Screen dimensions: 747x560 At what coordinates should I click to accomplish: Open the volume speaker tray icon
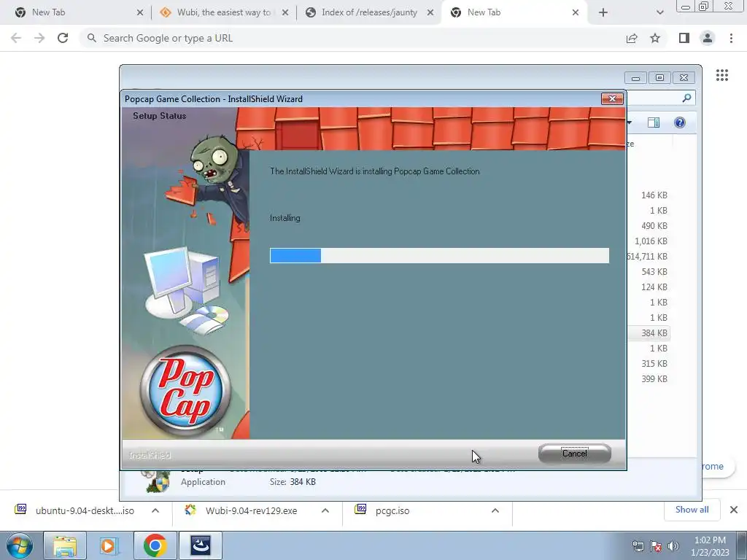pos(673,546)
